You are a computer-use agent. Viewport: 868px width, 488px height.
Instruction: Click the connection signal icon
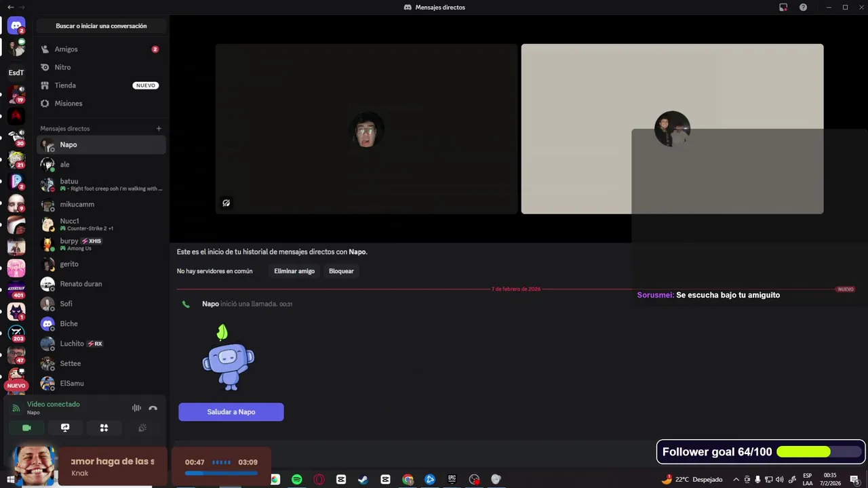click(16, 408)
